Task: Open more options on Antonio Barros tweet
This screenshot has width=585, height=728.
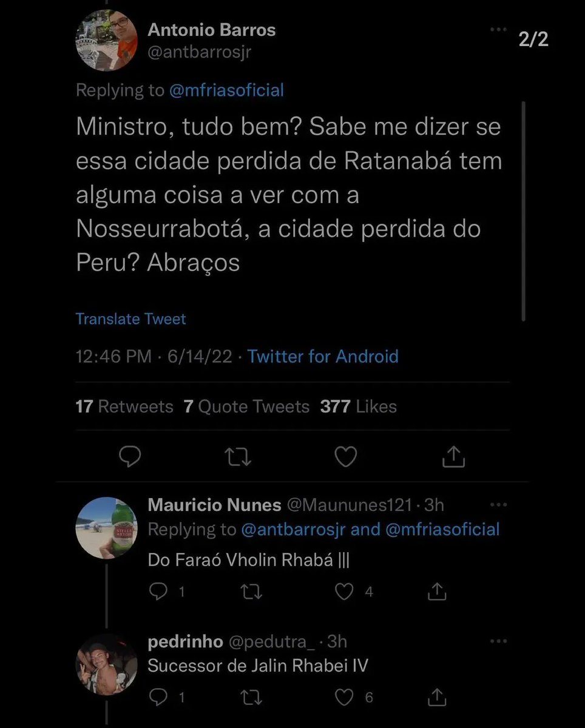Action: coord(498,29)
